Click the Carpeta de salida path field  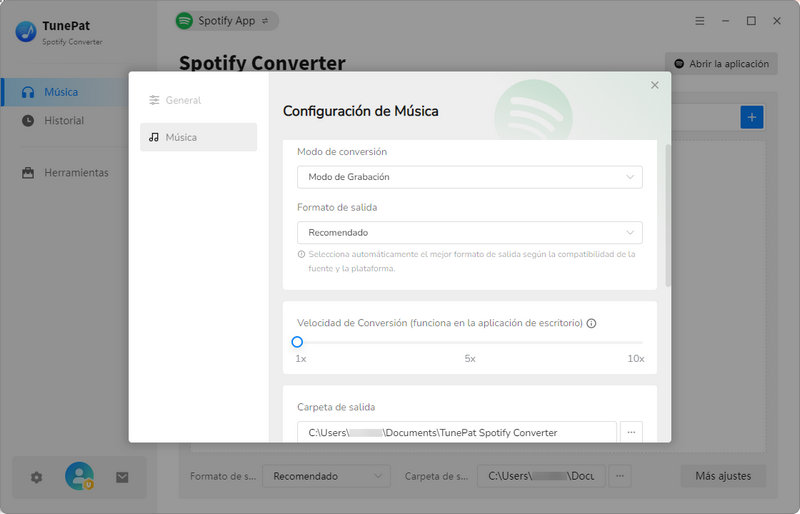pos(457,432)
